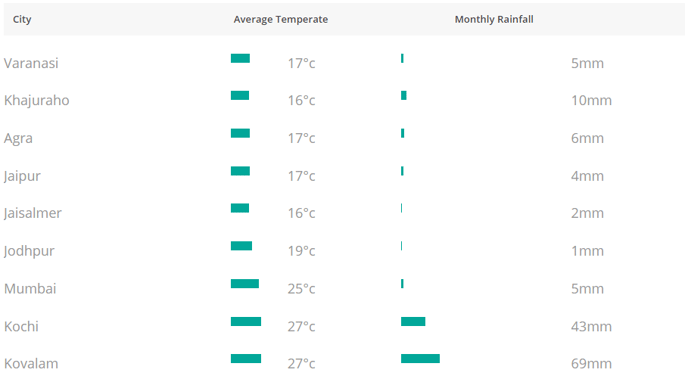Click the City column header
Screen dimensions: 688x382
pyautogui.click(x=22, y=19)
